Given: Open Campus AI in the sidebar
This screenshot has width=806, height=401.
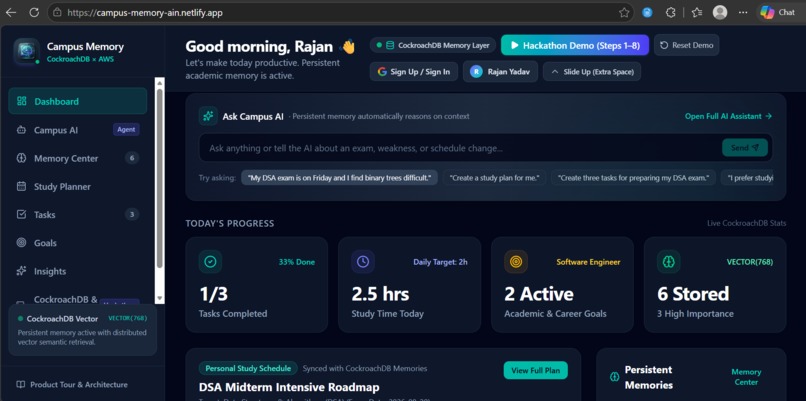Looking at the screenshot, I should tap(78, 130).
